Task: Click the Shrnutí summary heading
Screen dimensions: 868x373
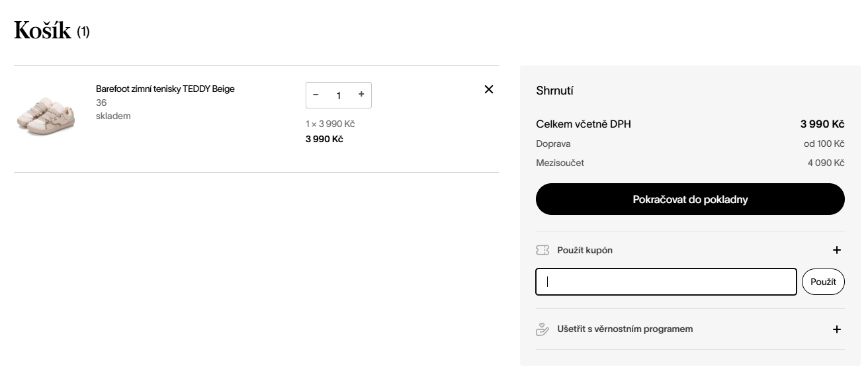Action: click(x=554, y=91)
